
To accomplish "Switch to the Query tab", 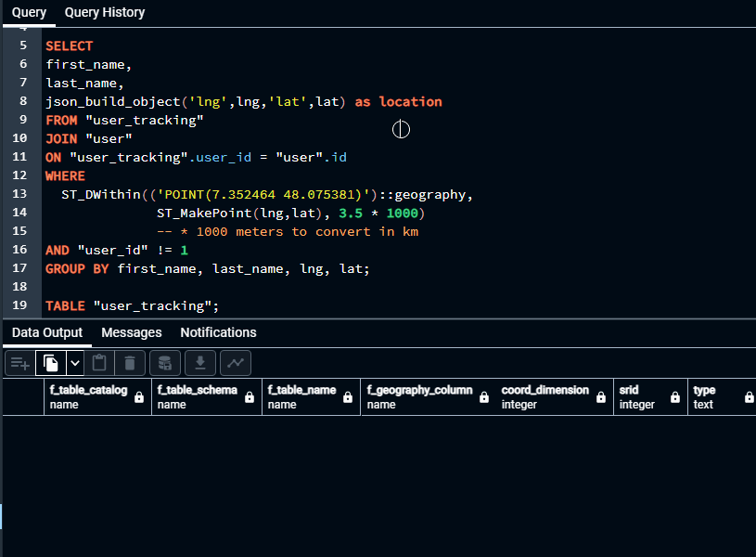I will (x=29, y=13).
